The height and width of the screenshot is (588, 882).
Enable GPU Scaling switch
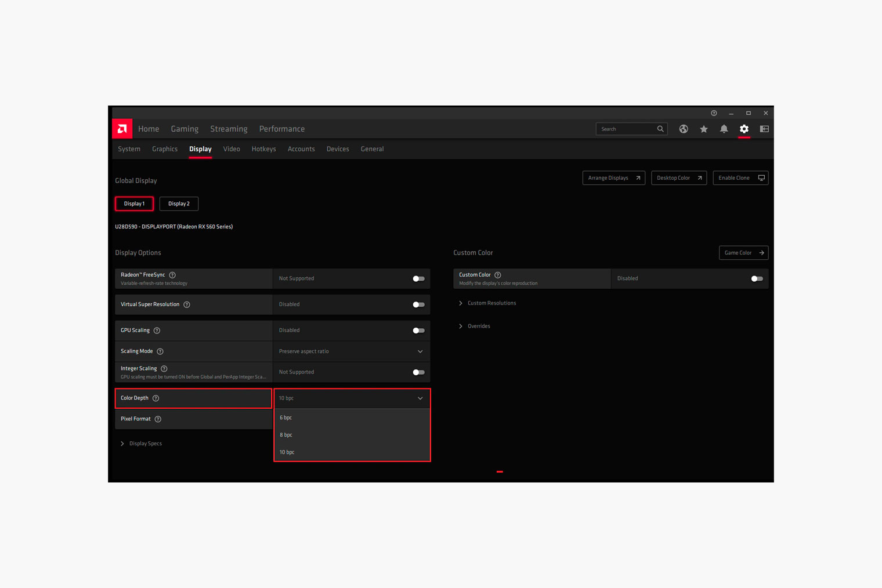[x=418, y=331]
